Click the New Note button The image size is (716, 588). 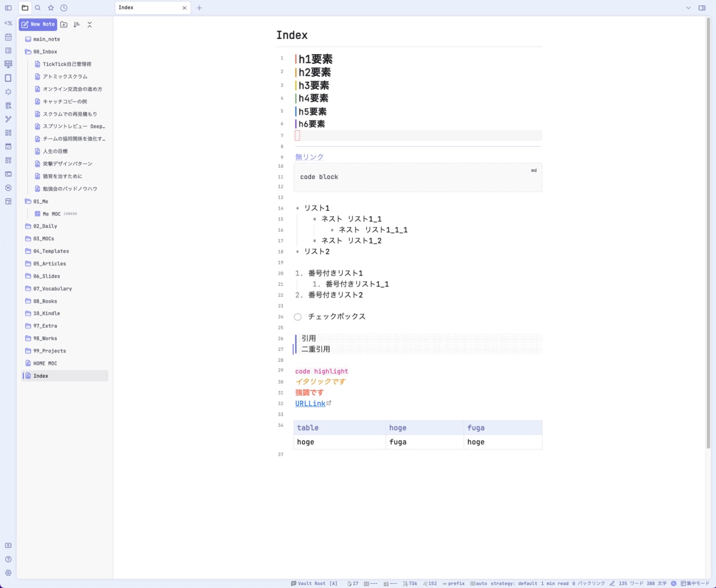[x=38, y=24]
